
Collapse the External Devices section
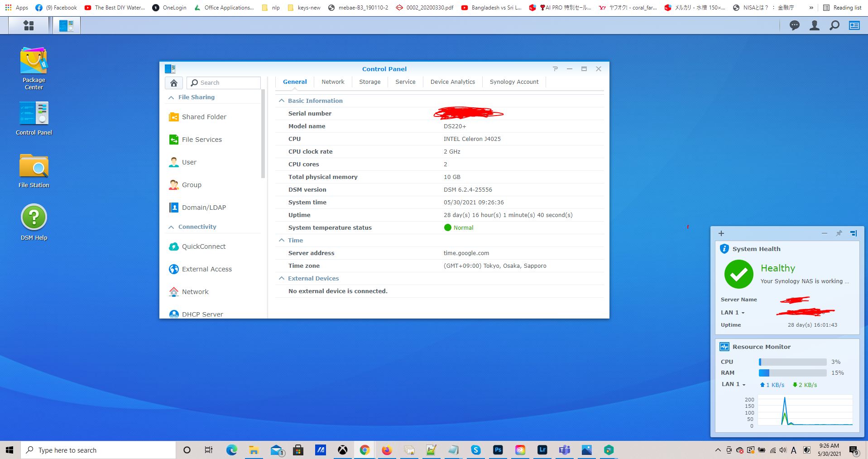(x=281, y=278)
